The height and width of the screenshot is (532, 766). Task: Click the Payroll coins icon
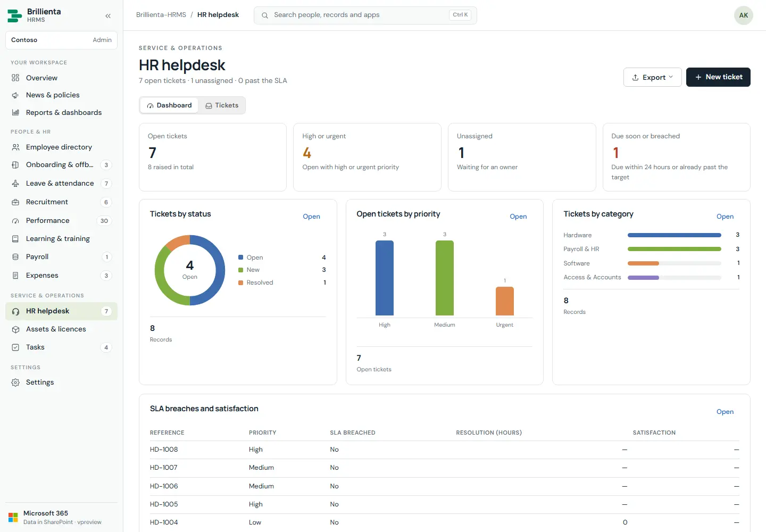[x=15, y=257]
